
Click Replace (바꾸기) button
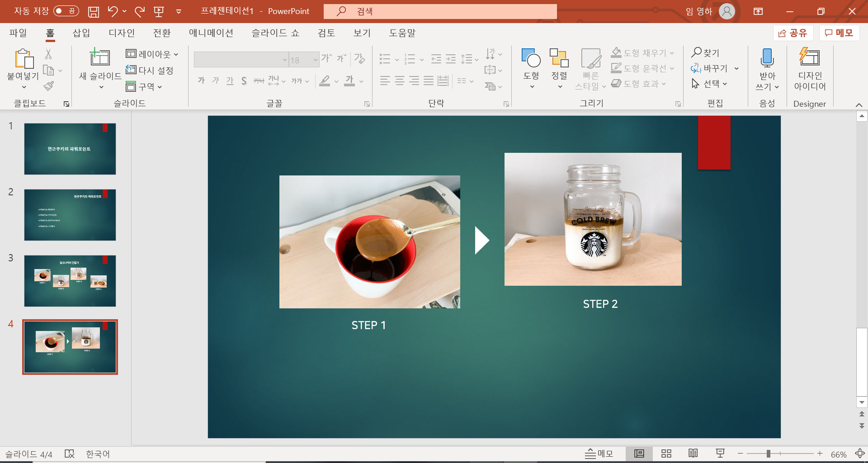tap(709, 68)
